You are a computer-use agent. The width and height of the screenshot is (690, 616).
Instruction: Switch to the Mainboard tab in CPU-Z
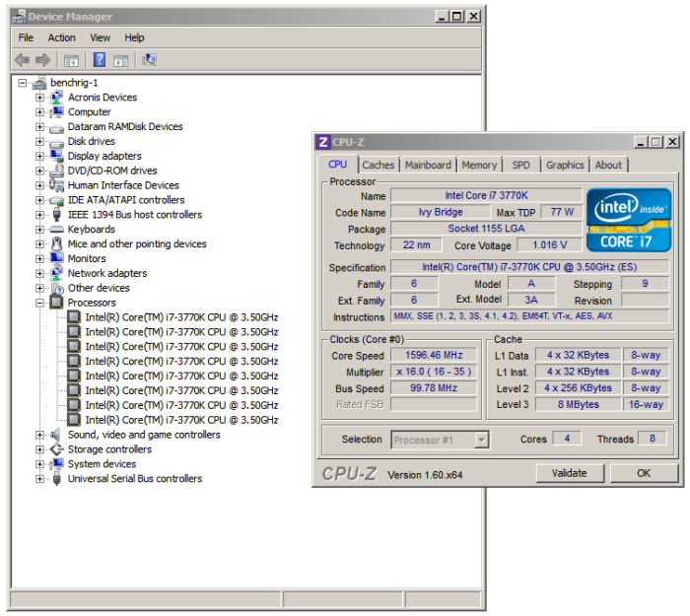428,165
